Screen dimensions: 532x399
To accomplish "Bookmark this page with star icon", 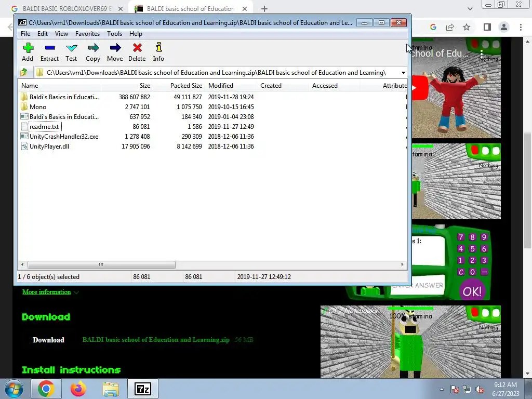I will (467, 27).
